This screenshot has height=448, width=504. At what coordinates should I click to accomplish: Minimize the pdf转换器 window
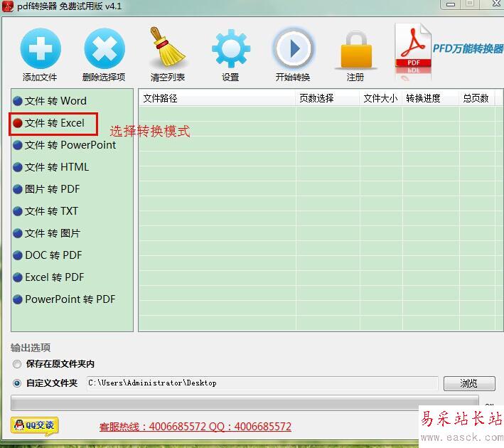(x=451, y=4)
